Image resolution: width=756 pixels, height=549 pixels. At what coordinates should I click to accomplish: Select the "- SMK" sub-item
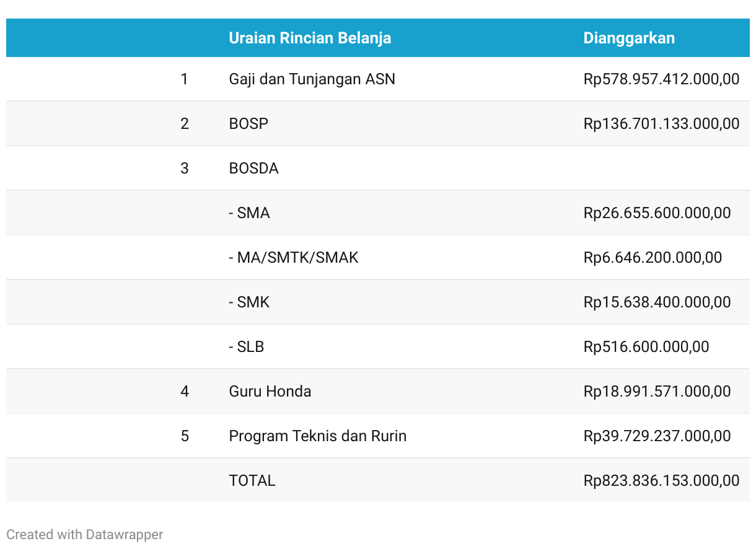point(249,302)
